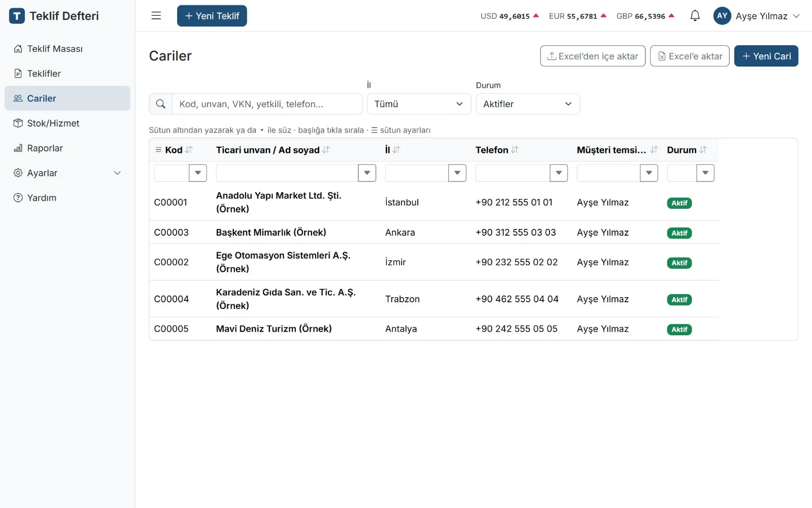812x508 pixels.
Task: Sort by Telefon column sort icon
Action: (515, 150)
